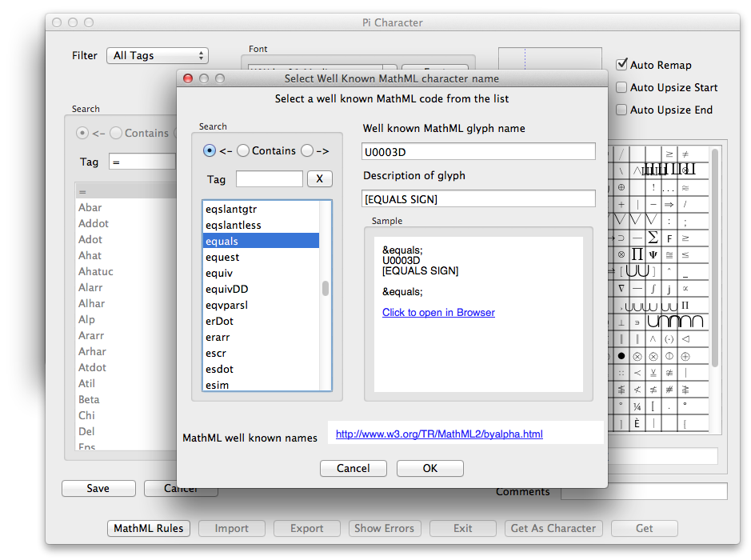Choose the large Pi product glyph

637,254
